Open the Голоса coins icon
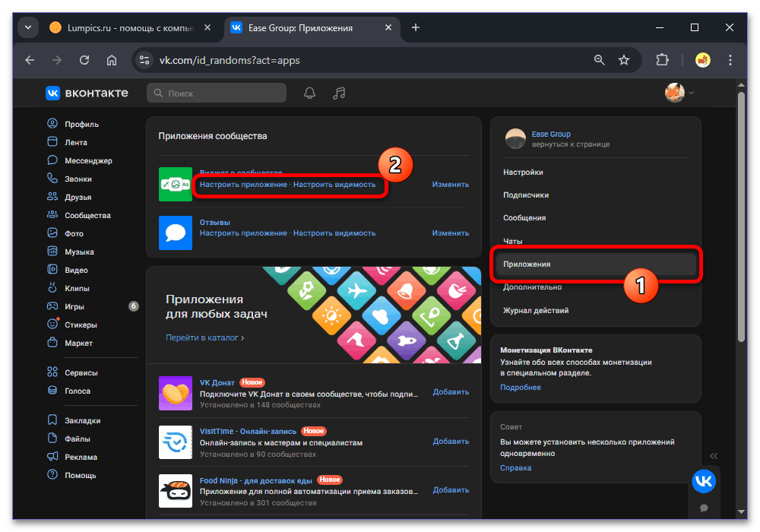 click(52, 391)
